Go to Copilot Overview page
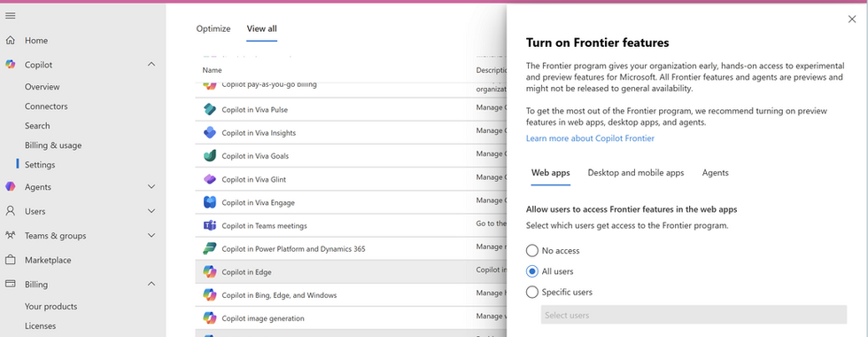The image size is (868, 337). [x=43, y=87]
